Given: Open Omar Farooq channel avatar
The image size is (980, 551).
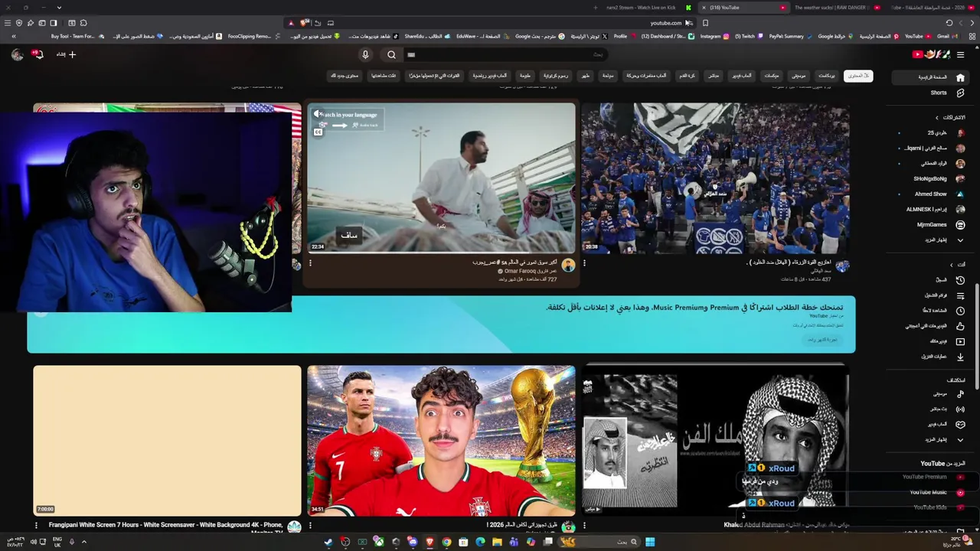Looking at the screenshot, I should (x=568, y=265).
